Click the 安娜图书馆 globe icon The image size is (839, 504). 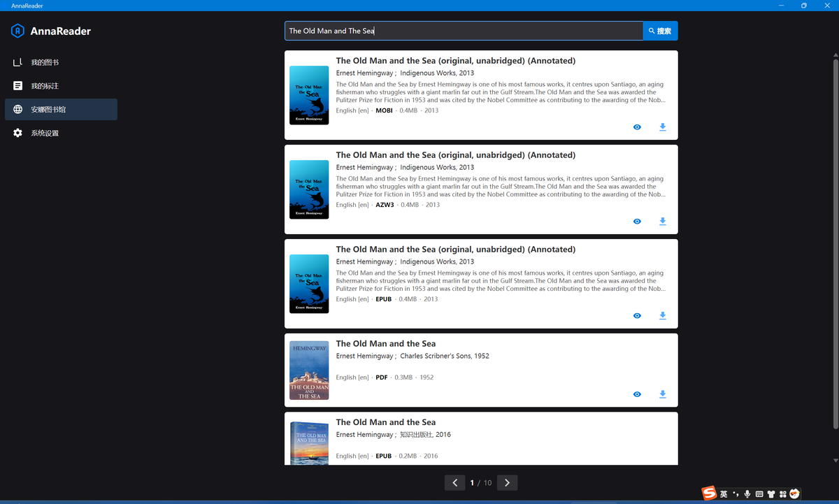pyautogui.click(x=17, y=110)
